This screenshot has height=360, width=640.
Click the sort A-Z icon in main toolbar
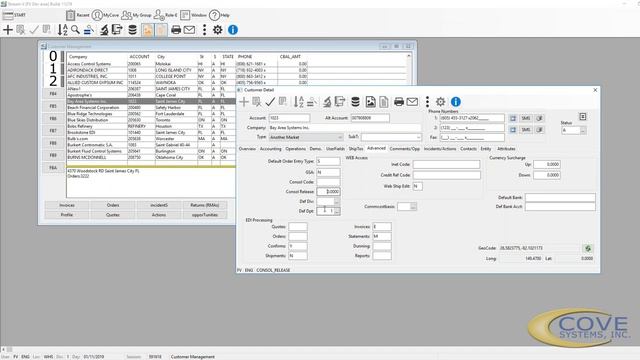pyautogui.click(x=62, y=30)
